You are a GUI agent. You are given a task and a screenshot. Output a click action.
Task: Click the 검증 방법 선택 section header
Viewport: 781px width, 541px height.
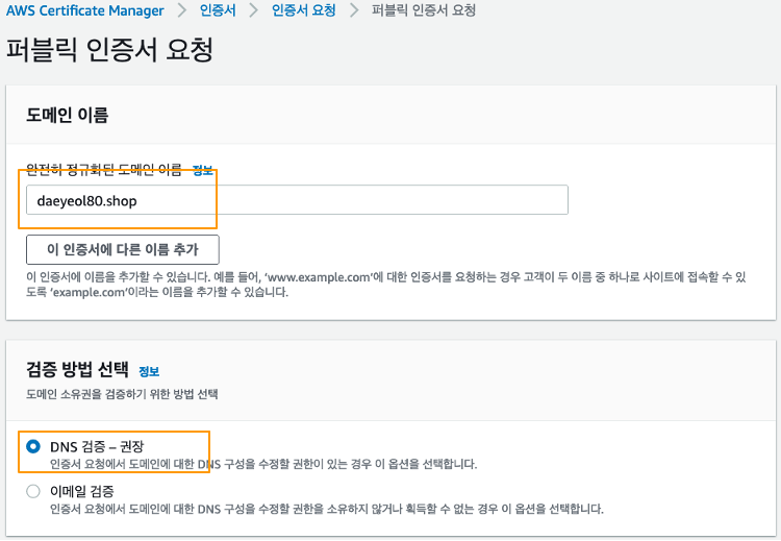[x=77, y=370]
